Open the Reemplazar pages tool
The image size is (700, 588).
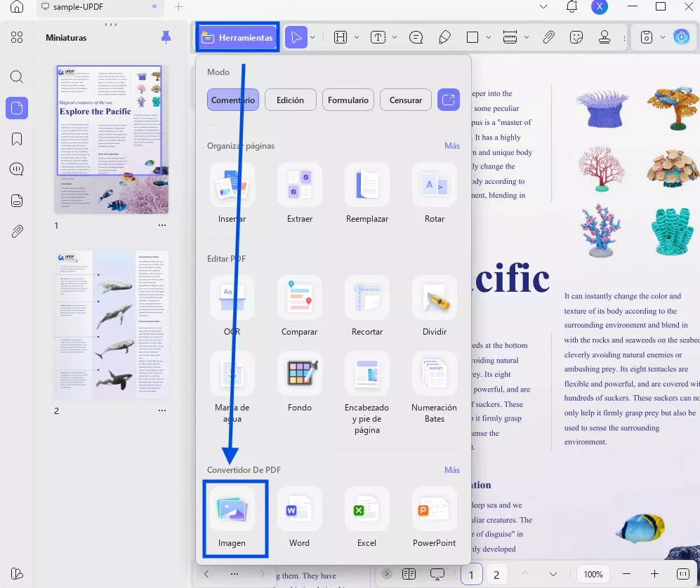point(367,193)
